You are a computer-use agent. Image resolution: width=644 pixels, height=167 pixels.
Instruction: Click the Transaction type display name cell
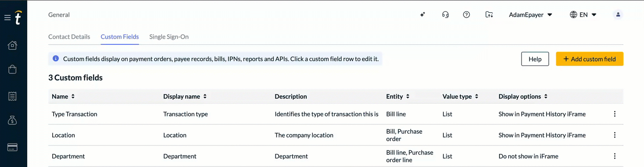pyautogui.click(x=185, y=114)
